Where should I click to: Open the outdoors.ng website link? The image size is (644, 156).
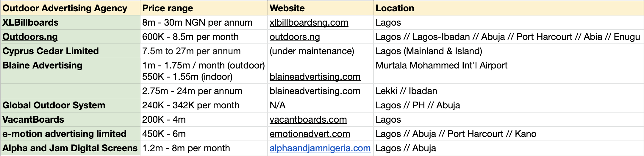(295, 37)
